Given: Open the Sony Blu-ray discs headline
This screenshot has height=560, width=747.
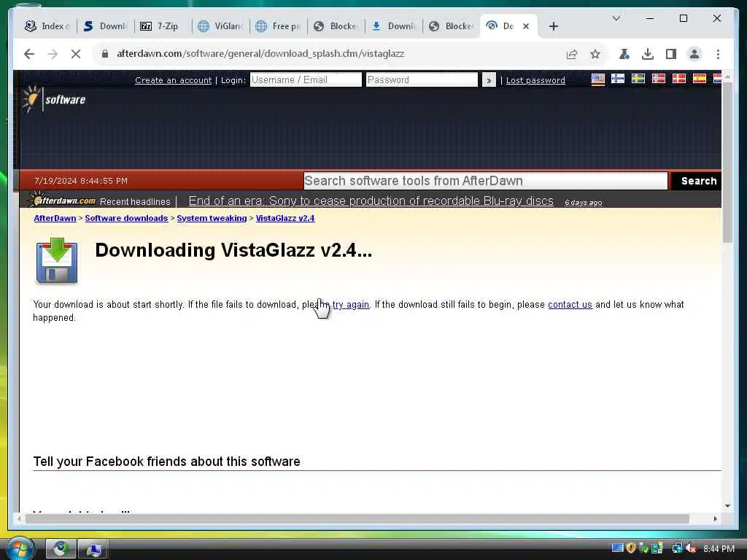Looking at the screenshot, I should [371, 201].
